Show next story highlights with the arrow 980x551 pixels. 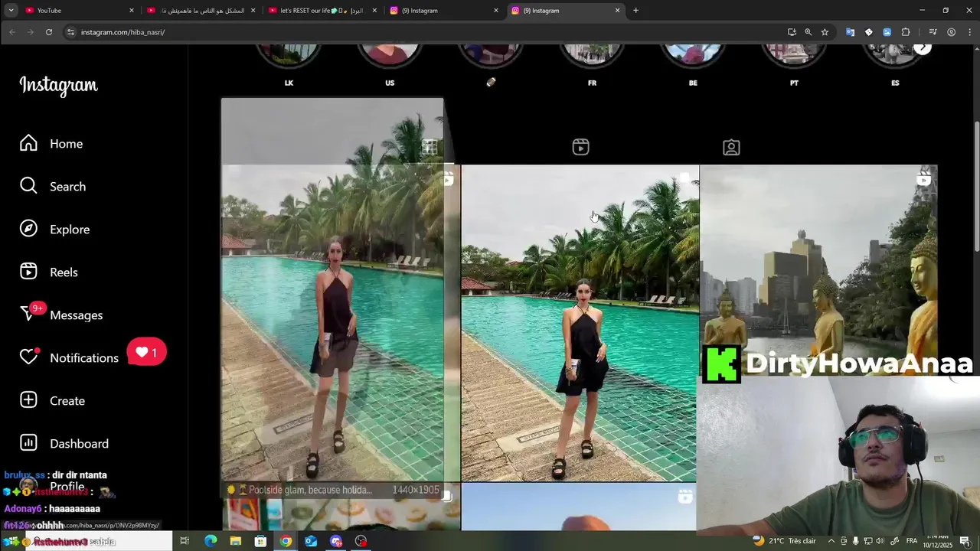coord(923,47)
